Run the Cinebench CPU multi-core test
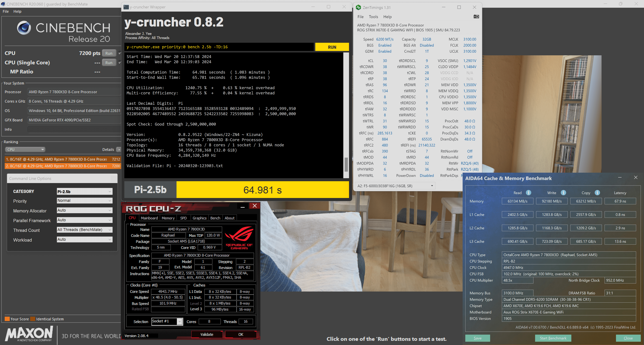Viewport: 644px width, 345px height. (109, 53)
